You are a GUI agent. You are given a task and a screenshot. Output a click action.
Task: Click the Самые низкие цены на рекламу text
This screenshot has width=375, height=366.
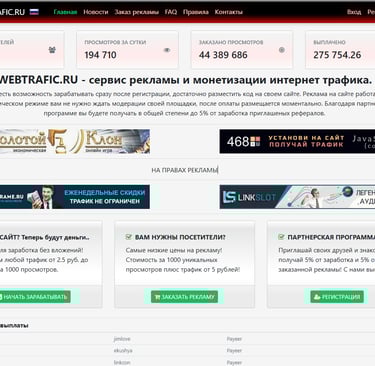point(174,250)
